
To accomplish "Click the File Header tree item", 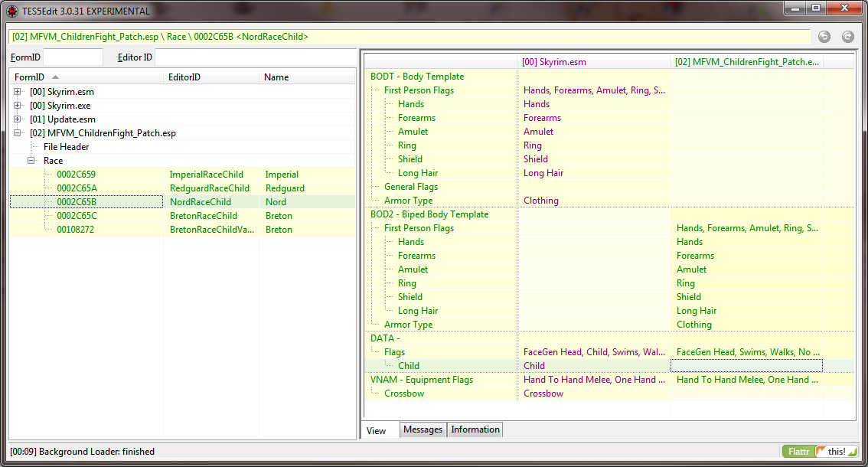I will pyautogui.click(x=66, y=147).
